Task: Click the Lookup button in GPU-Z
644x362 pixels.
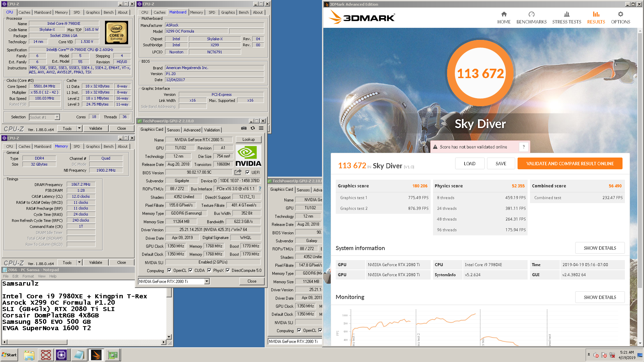Action: pyautogui.click(x=249, y=139)
